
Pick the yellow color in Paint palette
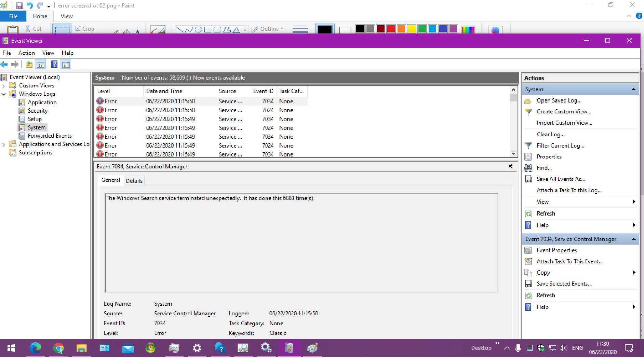(412, 29)
